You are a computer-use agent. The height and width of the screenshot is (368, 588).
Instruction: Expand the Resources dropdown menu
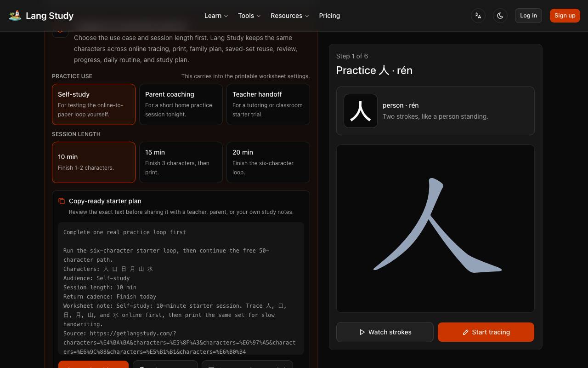pos(289,16)
